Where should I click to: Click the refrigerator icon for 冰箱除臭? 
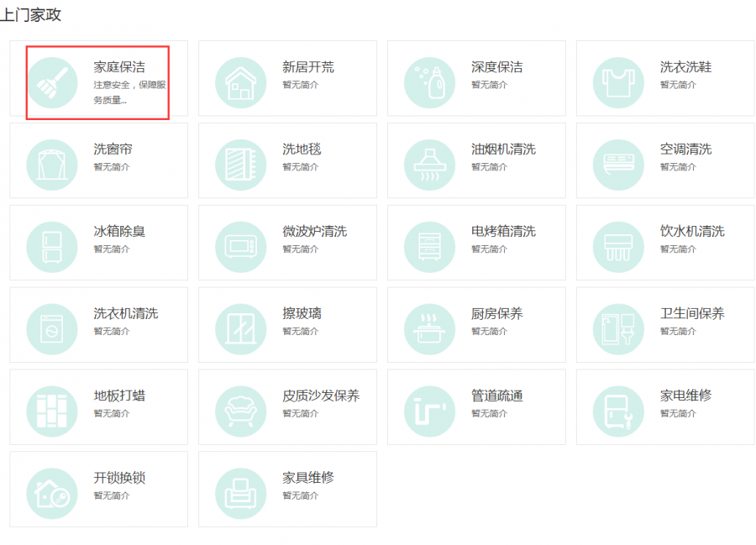(x=52, y=247)
